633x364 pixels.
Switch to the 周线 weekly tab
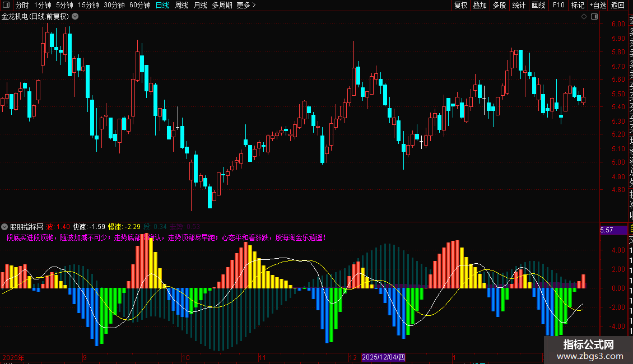point(181,5)
